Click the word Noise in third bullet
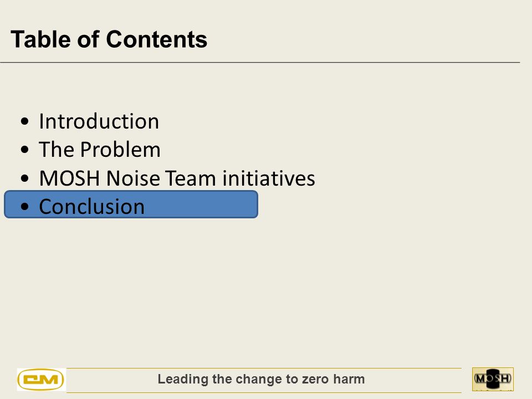The image size is (532, 399). click(x=133, y=178)
